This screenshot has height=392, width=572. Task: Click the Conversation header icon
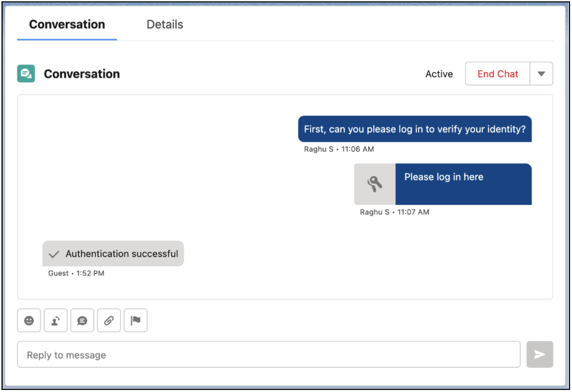click(26, 74)
